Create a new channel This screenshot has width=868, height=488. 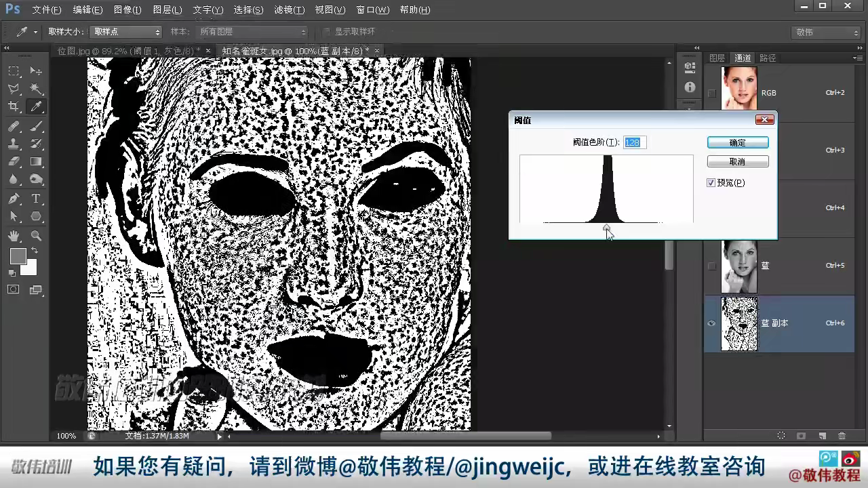pos(822,436)
